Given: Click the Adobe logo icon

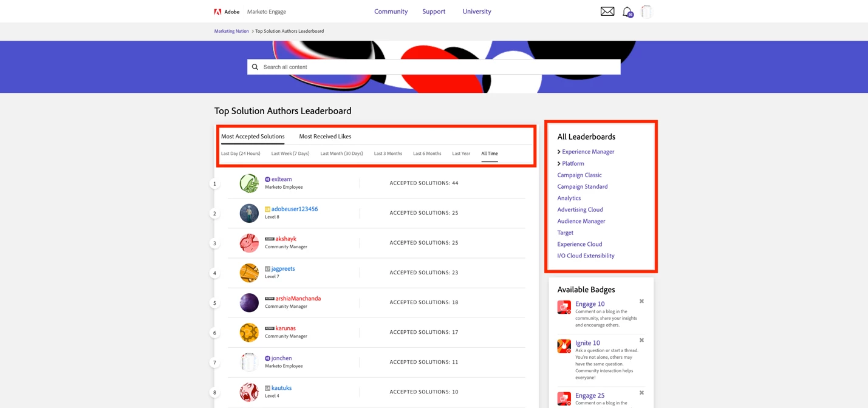Looking at the screenshot, I should [x=217, y=12].
